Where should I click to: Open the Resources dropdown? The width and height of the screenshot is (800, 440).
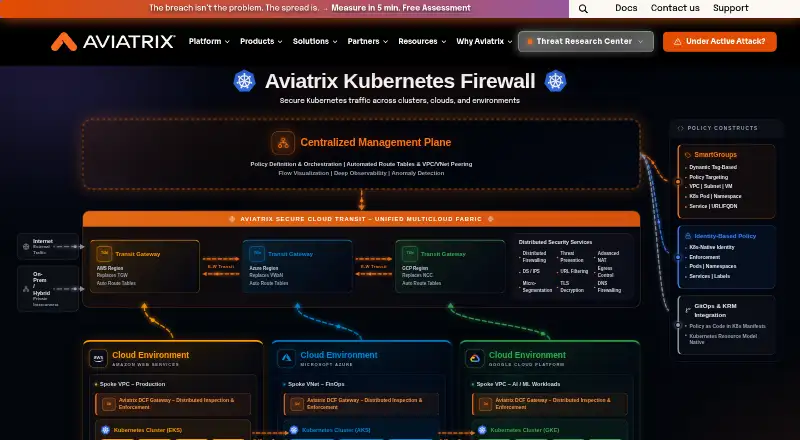click(x=422, y=41)
